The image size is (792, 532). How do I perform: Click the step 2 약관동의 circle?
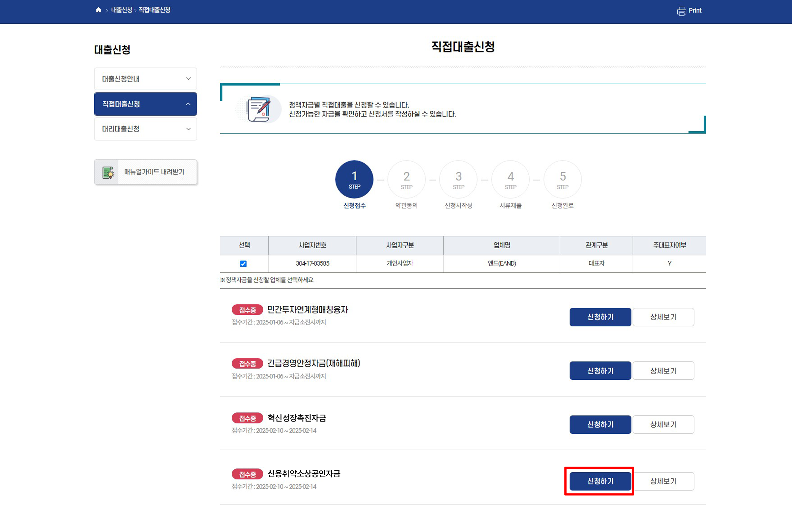[406, 179]
